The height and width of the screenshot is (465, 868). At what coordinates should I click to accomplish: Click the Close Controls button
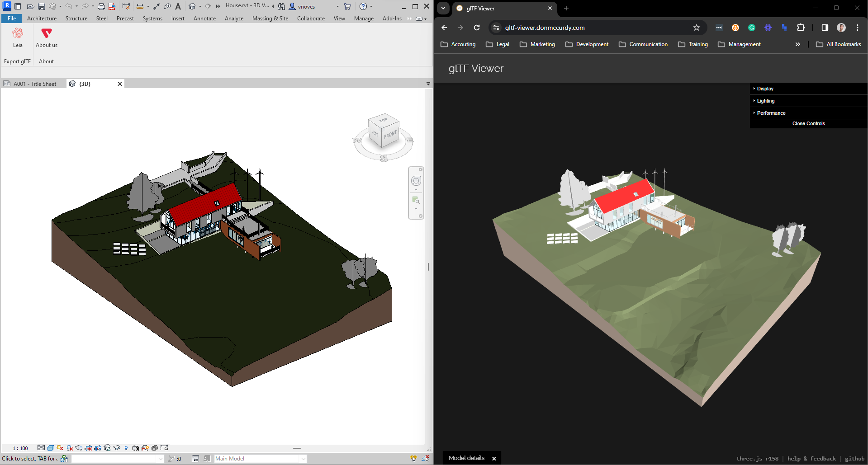(x=808, y=123)
